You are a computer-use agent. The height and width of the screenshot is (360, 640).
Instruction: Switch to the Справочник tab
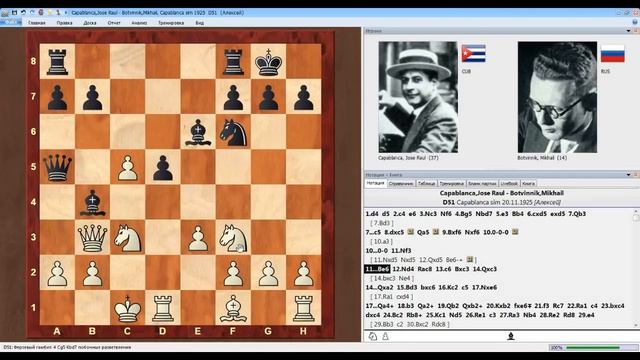tap(401, 184)
